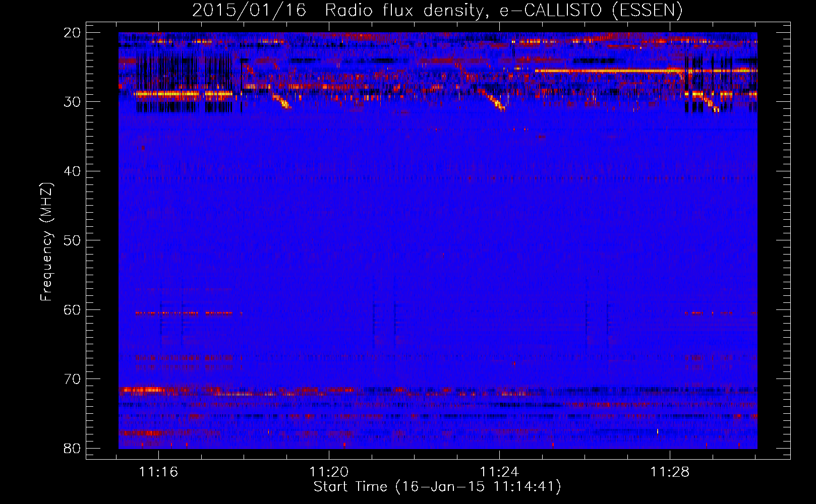Click the '70' frequency tick label
The height and width of the screenshot is (504, 816).
tap(72, 379)
